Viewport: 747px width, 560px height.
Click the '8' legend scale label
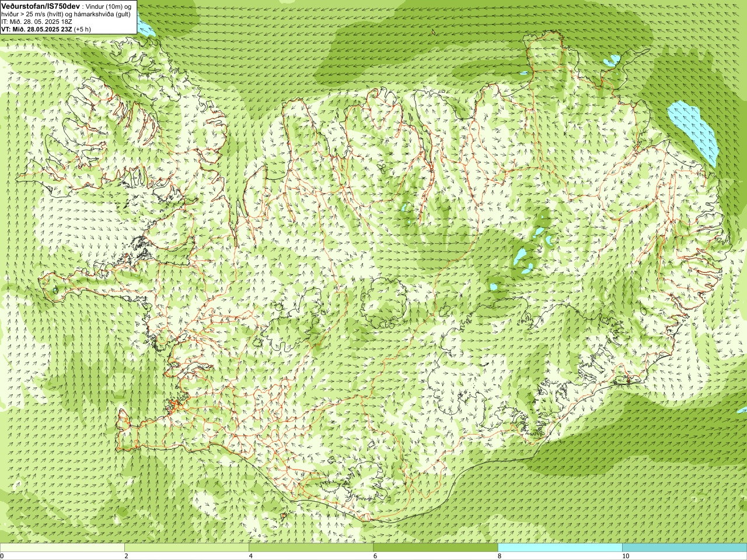[500, 556]
